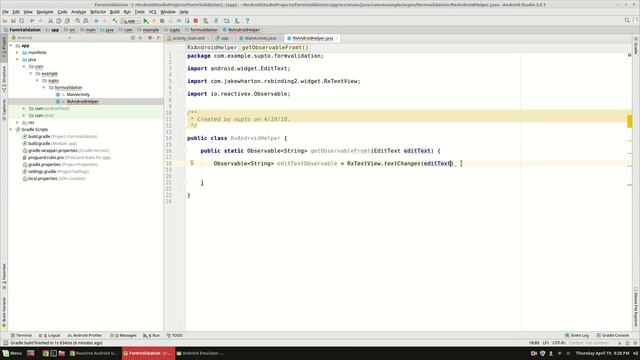
Task: Click getObservableFrom() breadcrumb above editor
Action: [275, 47]
